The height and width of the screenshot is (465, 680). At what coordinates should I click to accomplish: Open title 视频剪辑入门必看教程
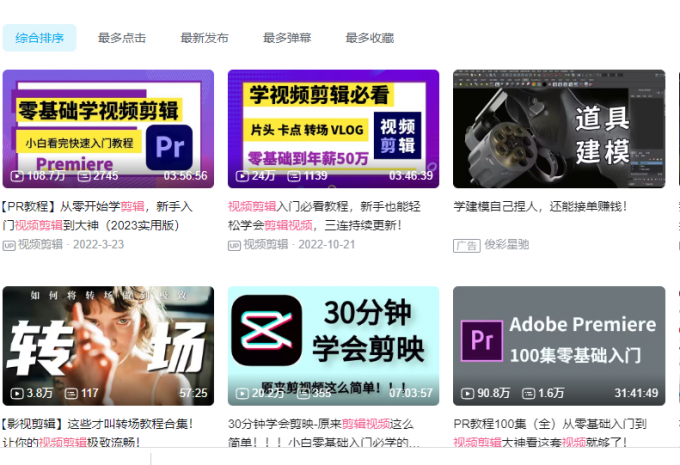[x=324, y=216]
